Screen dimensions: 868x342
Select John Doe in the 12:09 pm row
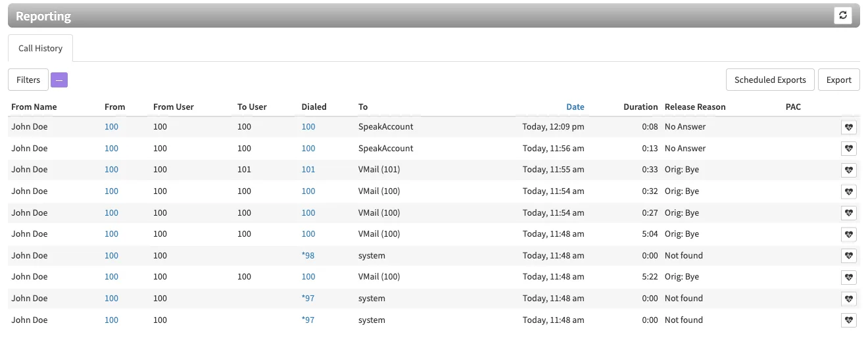coord(30,126)
